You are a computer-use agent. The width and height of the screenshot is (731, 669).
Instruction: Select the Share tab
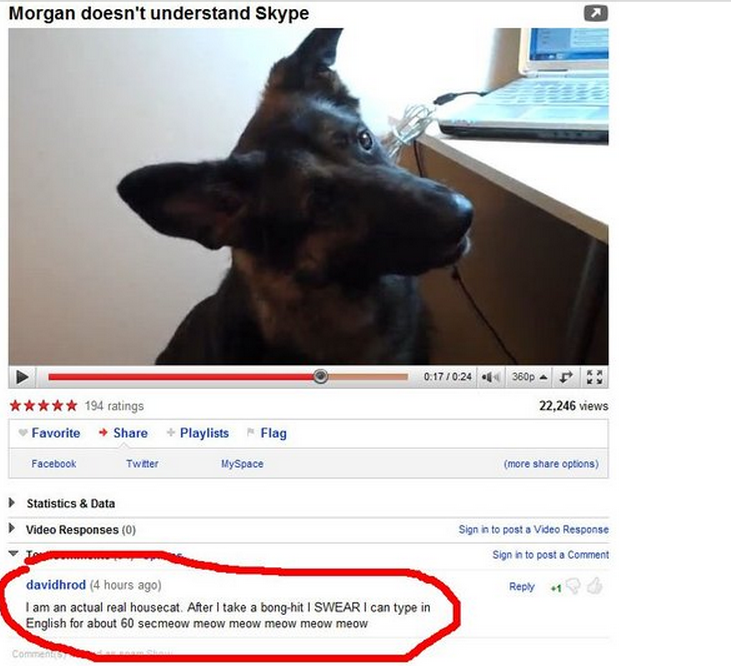pyautogui.click(x=124, y=433)
